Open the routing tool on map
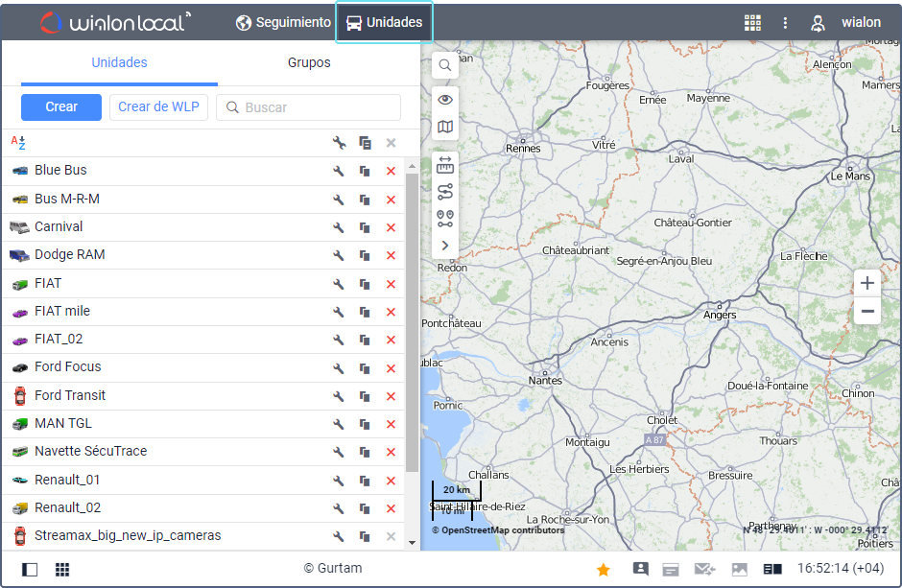The width and height of the screenshot is (902, 588). (x=445, y=219)
